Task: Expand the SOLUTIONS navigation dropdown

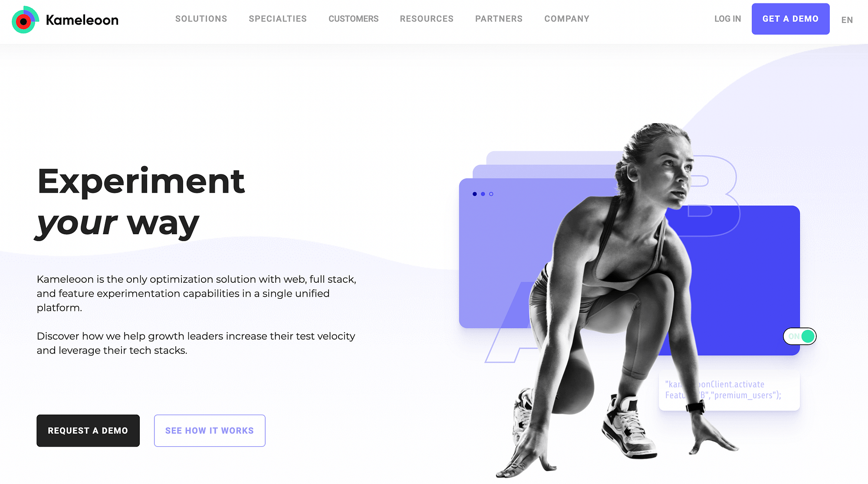Action: pos(201,19)
